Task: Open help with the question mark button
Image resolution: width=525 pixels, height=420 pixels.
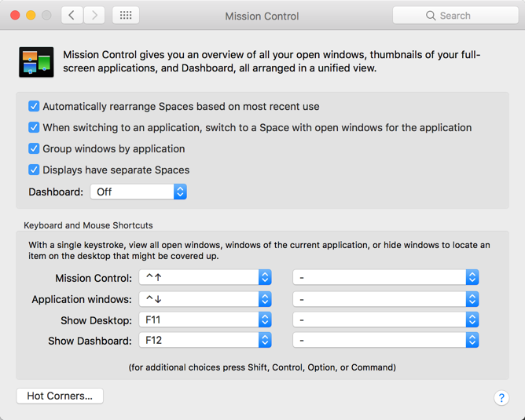Action: pos(501,398)
